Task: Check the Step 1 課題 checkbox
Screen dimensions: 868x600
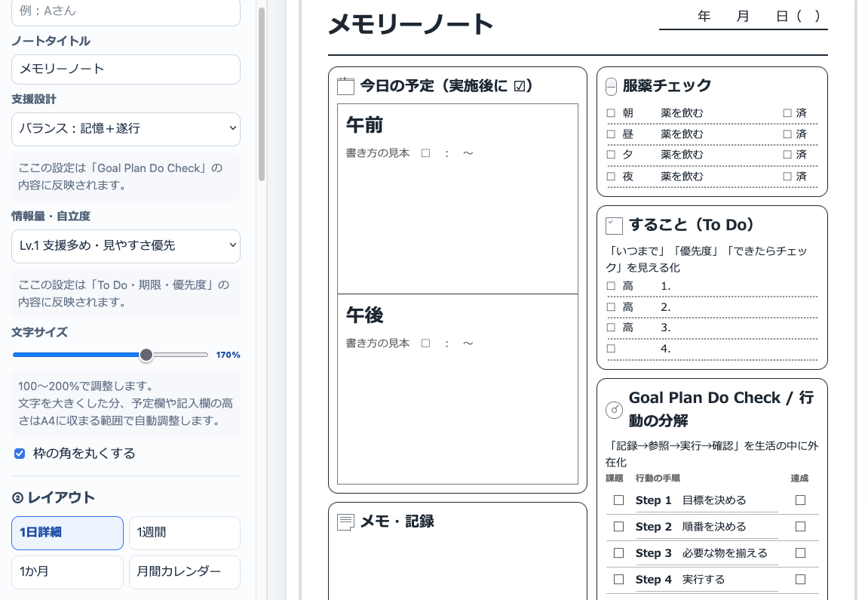Action: [619, 500]
